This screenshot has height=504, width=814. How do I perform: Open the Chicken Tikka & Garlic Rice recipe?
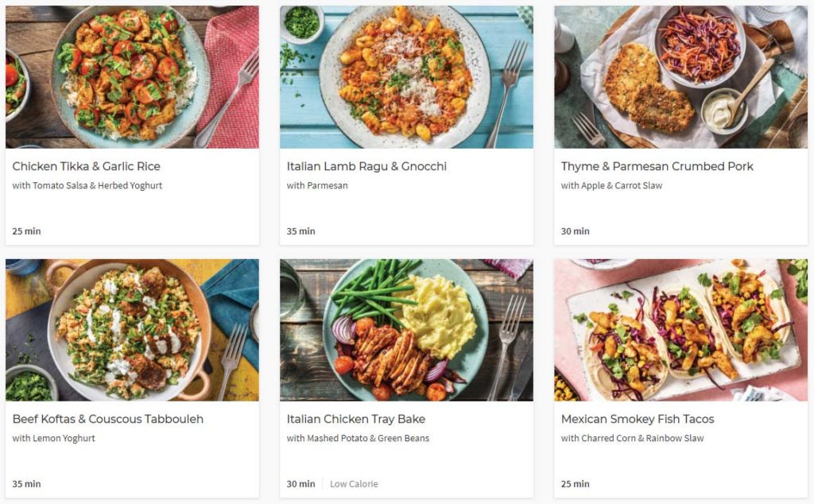[86, 166]
